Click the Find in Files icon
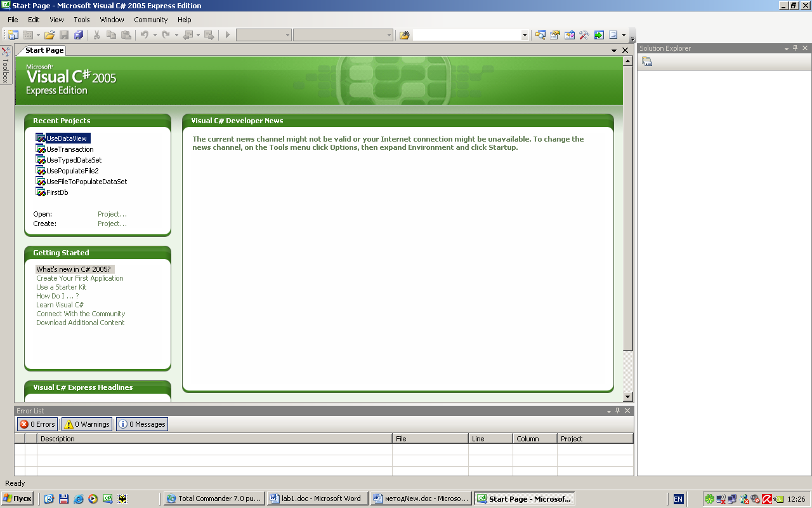Viewport: 812px width, 508px height. tap(404, 36)
